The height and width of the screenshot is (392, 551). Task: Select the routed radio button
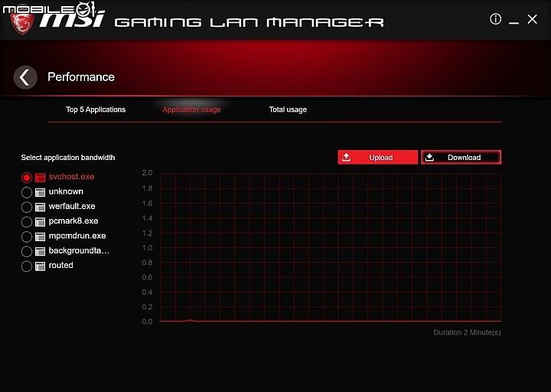coord(26,266)
